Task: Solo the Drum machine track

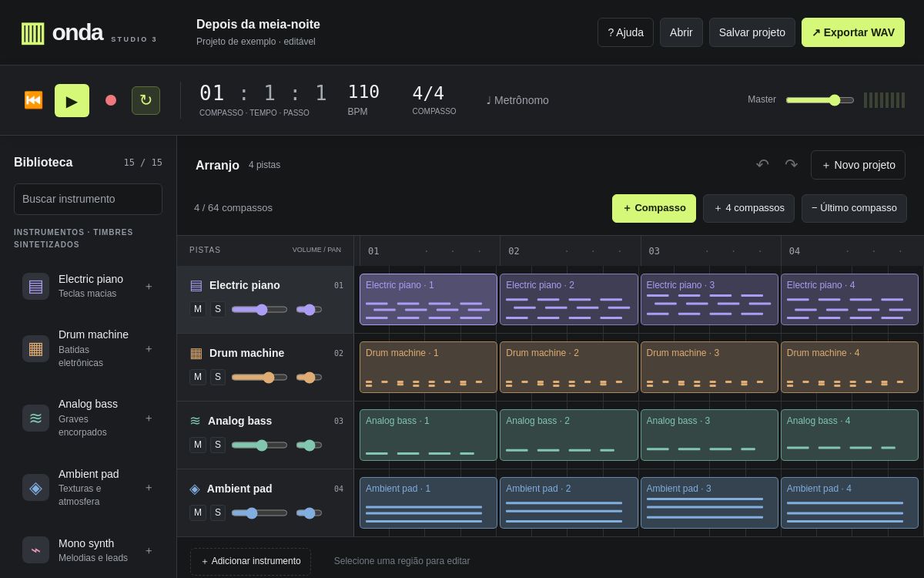Action: click(218, 377)
